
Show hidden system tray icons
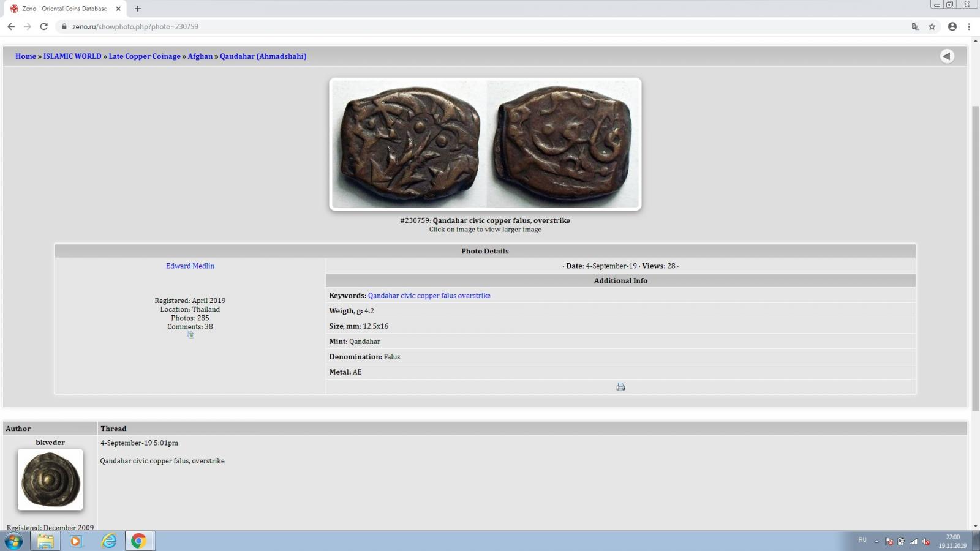click(x=876, y=541)
